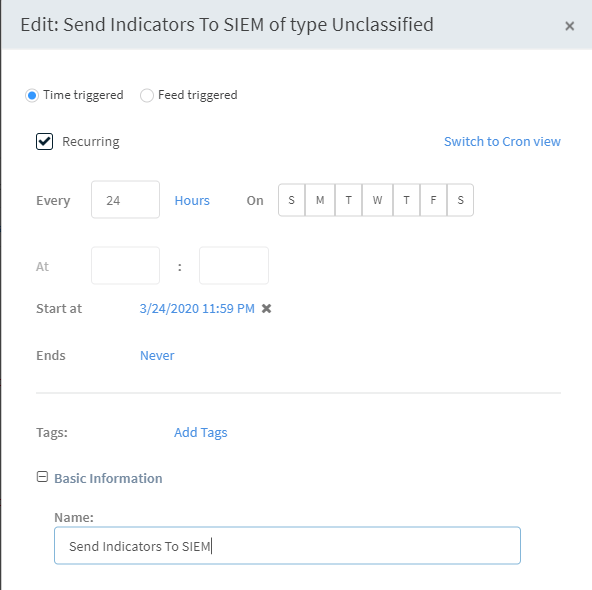This screenshot has height=590, width=592.
Task: Toggle the F (Friday) day button
Action: tap(433, 200)
